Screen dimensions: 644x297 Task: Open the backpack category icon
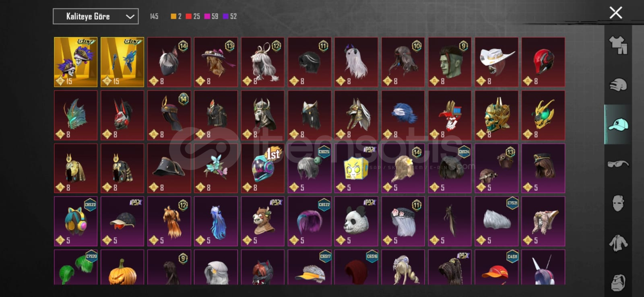[x=618, y=283]
